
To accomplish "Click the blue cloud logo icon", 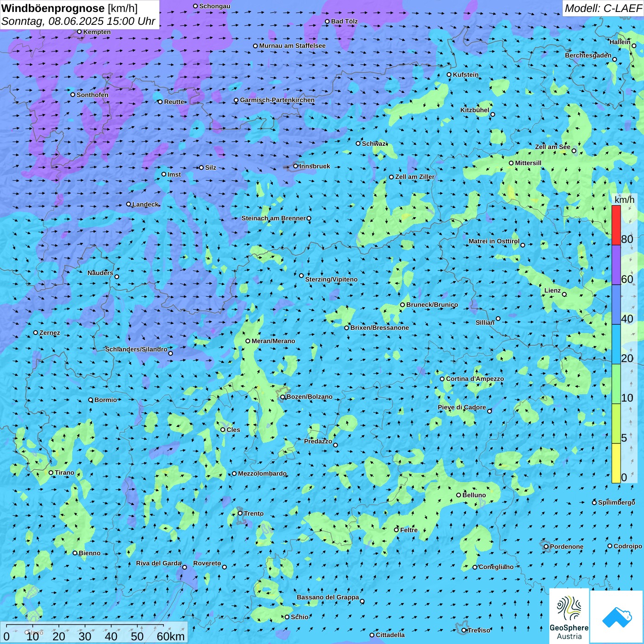I will [x=617, y=617].
